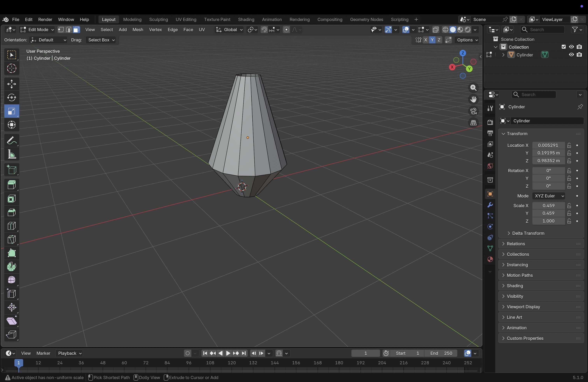The width and height of the screenshot is (588, 382).
Task: Click the Options button in viewport header
Action: coord(466,40)
